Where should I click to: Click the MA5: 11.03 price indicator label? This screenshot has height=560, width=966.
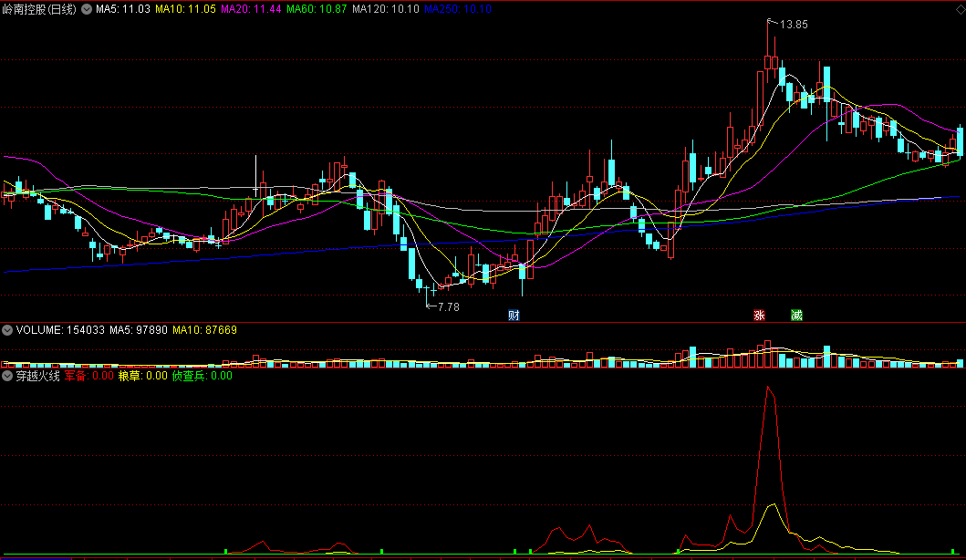(x=122, y=9)
